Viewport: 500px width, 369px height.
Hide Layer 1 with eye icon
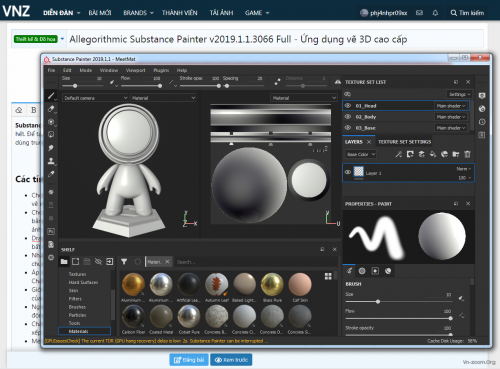[x=348, y=172]
